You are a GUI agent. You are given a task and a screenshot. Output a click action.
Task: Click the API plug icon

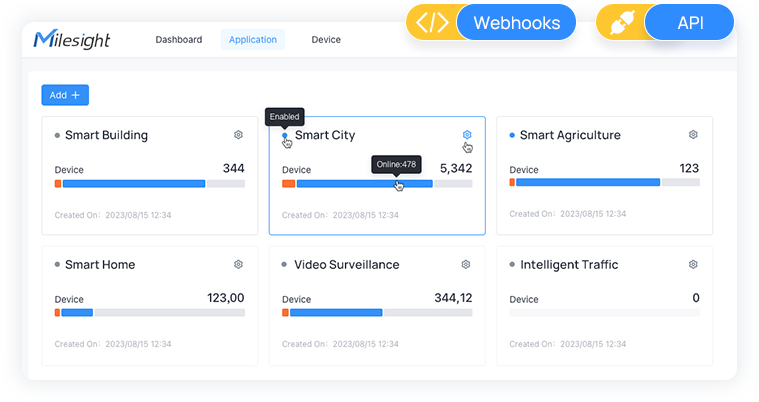[x=620, y=23]
